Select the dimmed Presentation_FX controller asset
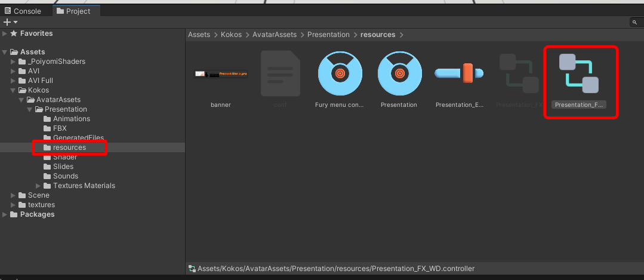 (519, 74)
